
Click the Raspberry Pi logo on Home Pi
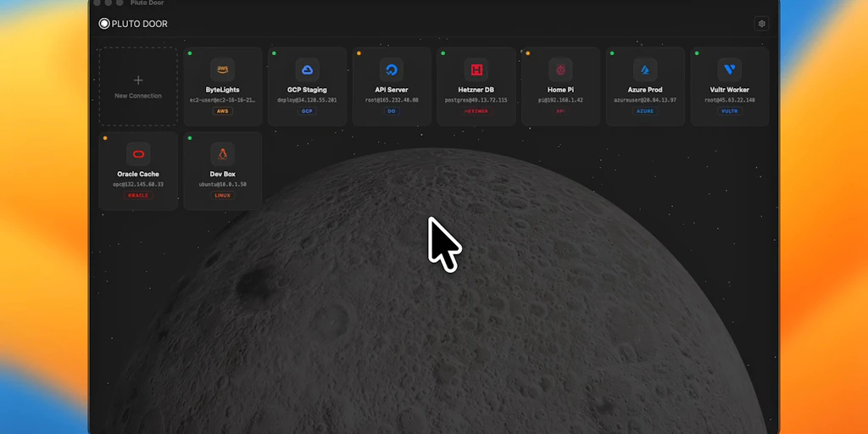(560, 70)
